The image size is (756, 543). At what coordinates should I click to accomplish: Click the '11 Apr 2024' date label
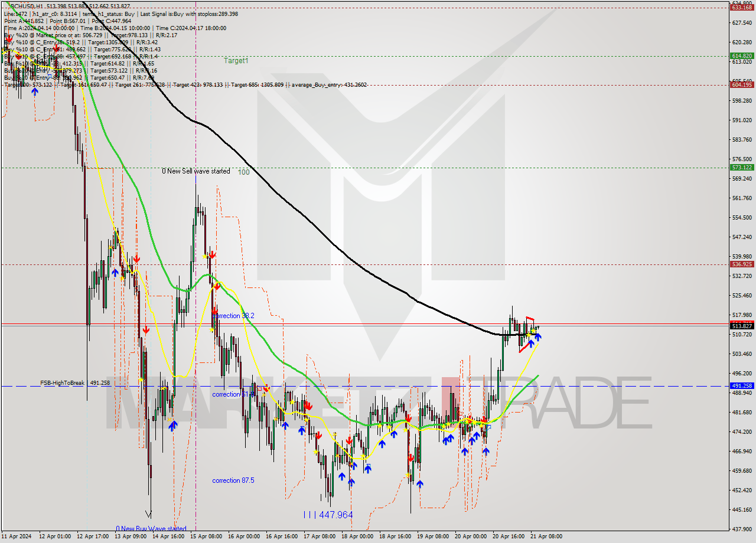[x=18, y=537]
